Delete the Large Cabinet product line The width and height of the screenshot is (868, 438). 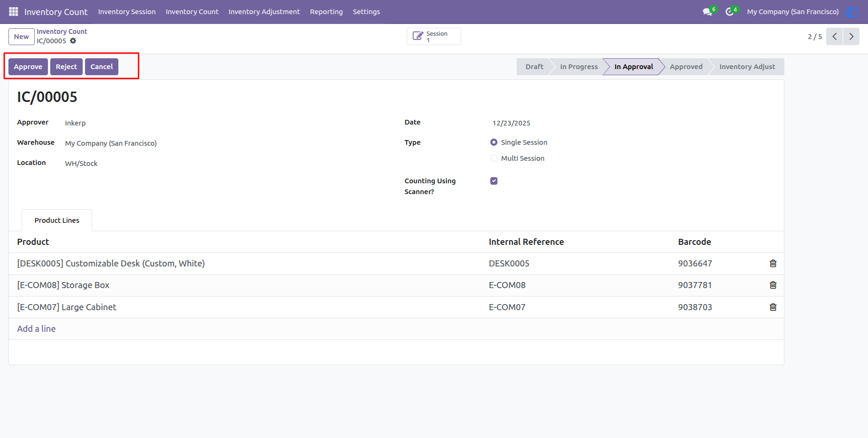(x=773, y=307)
